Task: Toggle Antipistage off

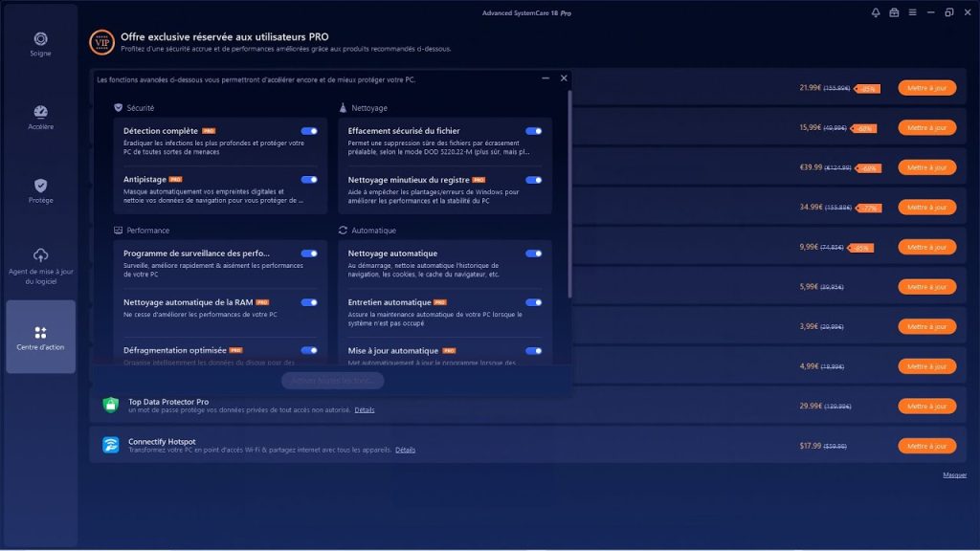Action: tap(308, 180)
